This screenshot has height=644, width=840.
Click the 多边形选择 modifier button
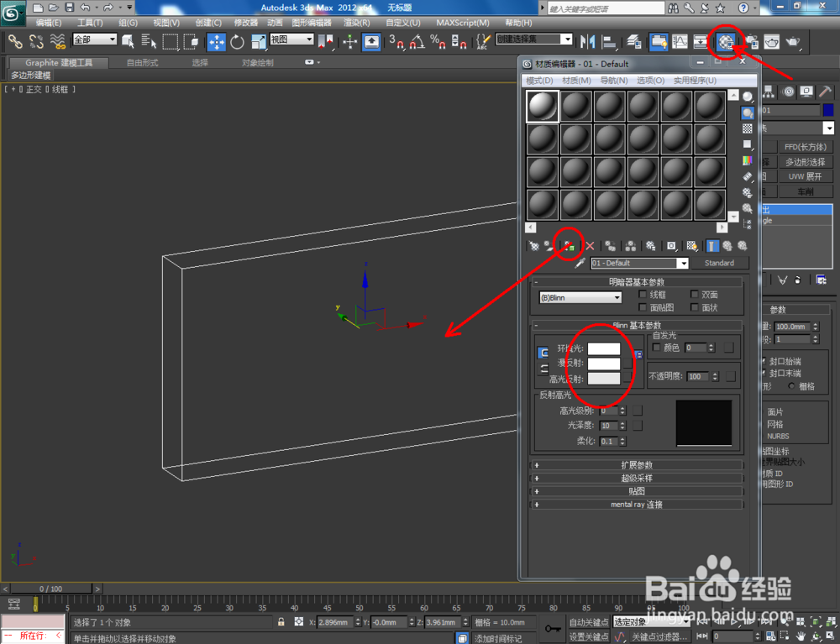pyautogui.click(x=805, y=162)
